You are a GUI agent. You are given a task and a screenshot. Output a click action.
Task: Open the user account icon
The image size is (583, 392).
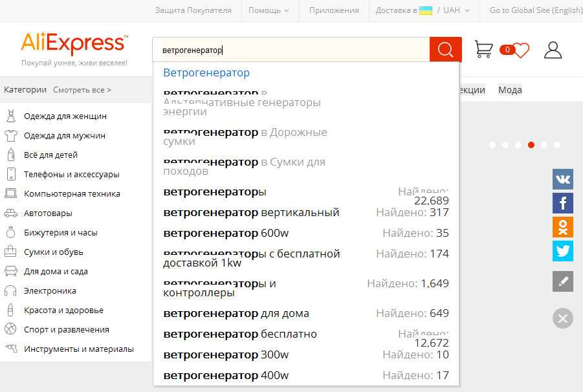coord(553,50)
